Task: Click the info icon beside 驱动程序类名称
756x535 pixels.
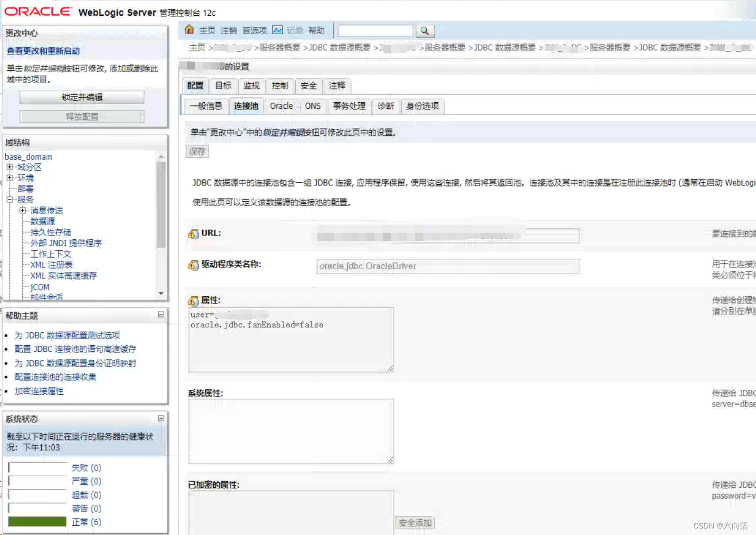Action: 193,265
